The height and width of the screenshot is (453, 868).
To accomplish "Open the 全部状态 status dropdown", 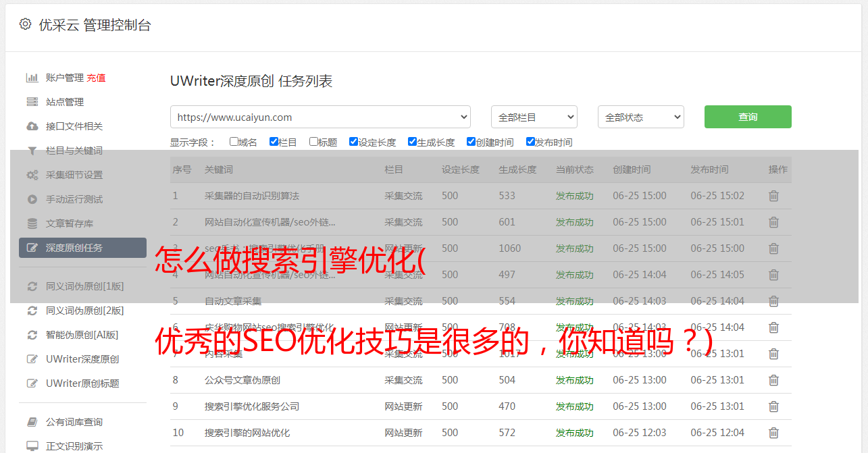I will pyautogui.click(x=640, y=117).
